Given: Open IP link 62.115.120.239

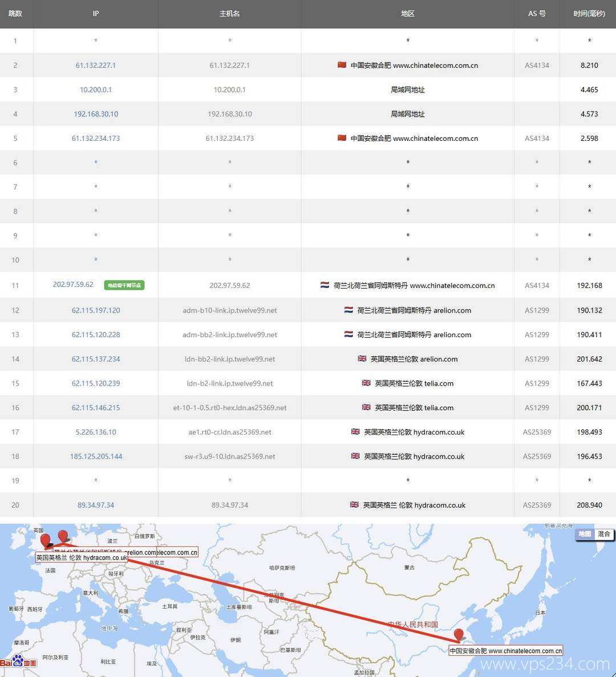Looking at the screenshot, I should [96, 383].
